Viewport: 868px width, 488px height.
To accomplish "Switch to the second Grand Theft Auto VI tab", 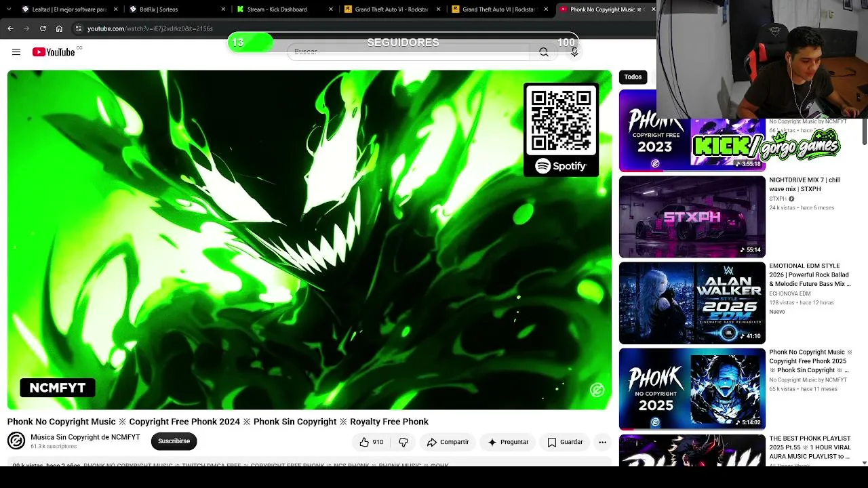I will click(x=500, y=9).
